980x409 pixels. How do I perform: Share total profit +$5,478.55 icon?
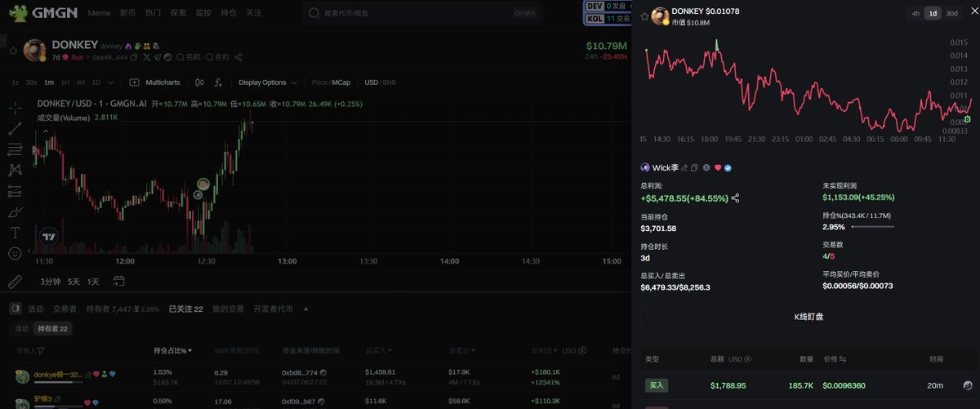735,198
